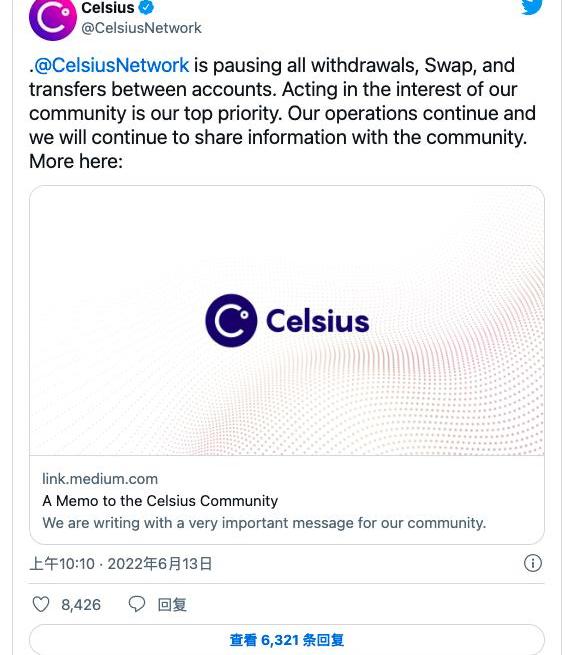The height and width of the screenshot is (655, 570).
Task: Like the tweet with heart icon
Action: (x=41, y=604)
